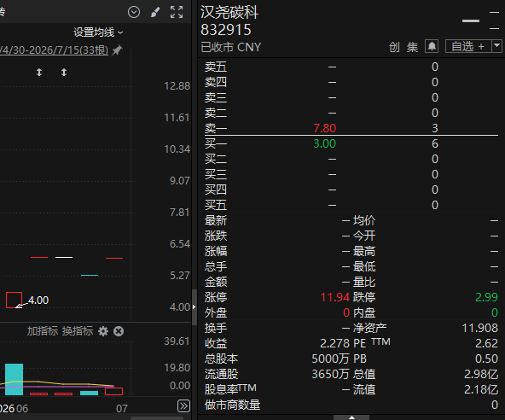
Task: Select the stock code 832915
Action: click(x=226, y=30)
